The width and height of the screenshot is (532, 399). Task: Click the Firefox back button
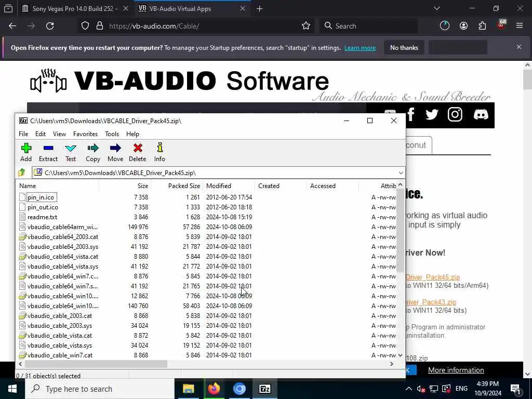[x=12, y=26]
